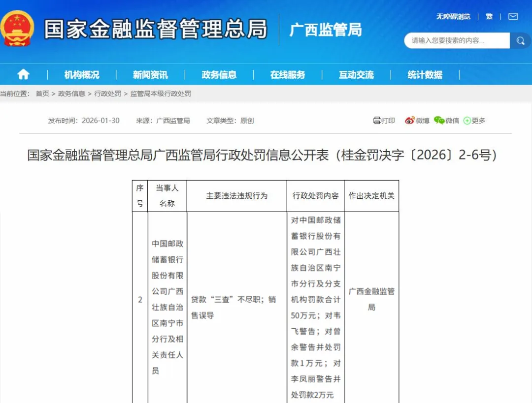Open the 在线服务 menu

click(x=288, y=75)
